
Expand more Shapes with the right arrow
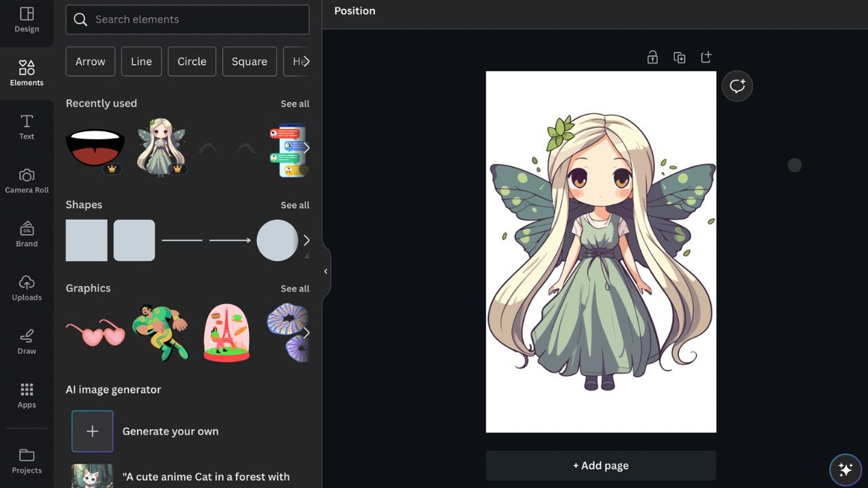tap(306, 240)
